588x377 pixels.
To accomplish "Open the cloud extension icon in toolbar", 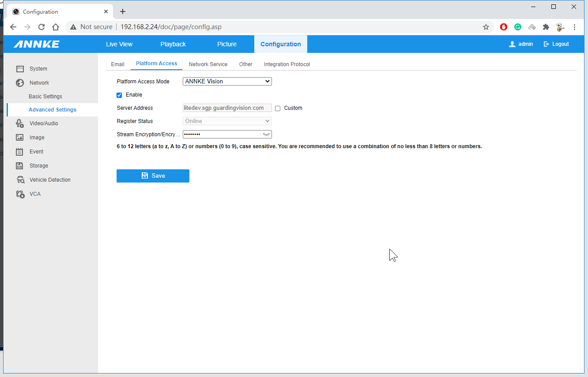I will pos(532,27).
